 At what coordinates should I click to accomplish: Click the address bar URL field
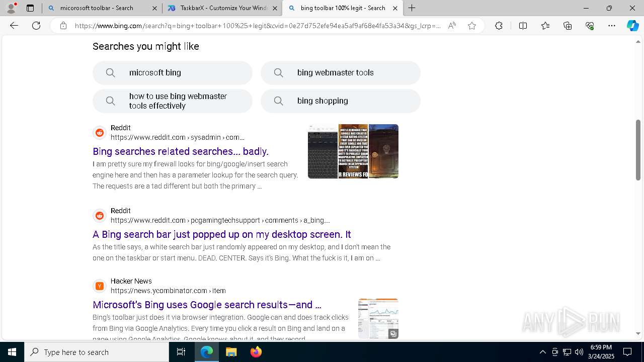pos(258,26)
